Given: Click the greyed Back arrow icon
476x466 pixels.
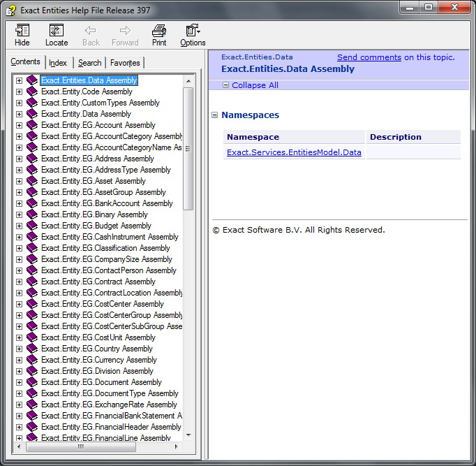Looking at the screenshot, I should (x=91, y=31).
